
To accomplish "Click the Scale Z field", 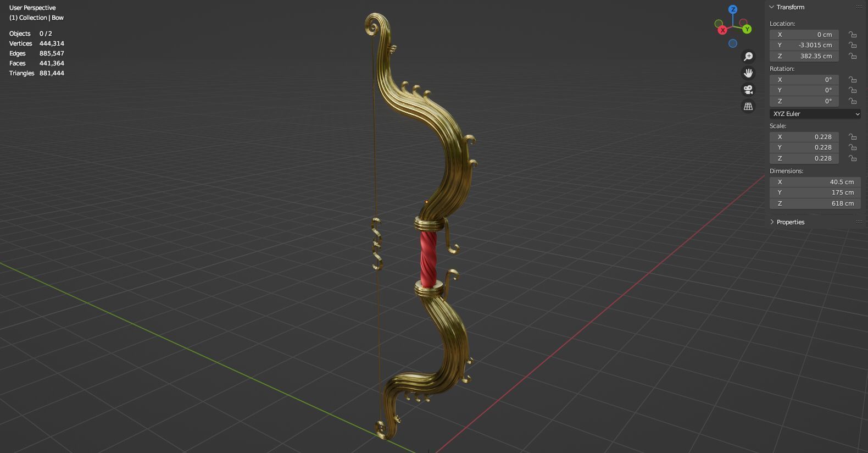I will tap(804, 158).
